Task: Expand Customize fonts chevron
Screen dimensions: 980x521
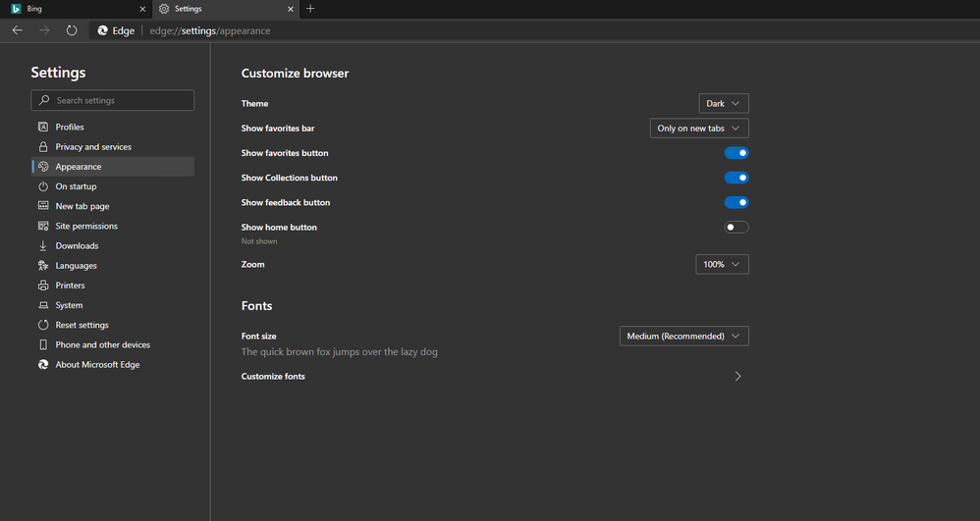Action: [x=738, y=376]
